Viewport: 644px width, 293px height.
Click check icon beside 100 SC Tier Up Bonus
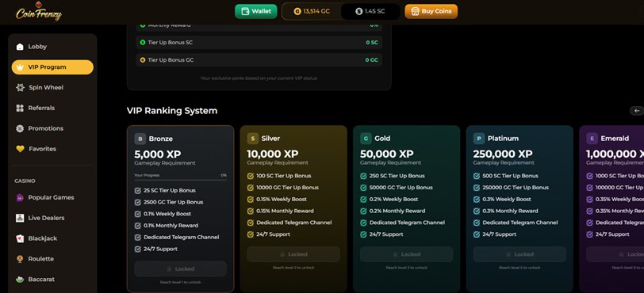click(250, 176)
